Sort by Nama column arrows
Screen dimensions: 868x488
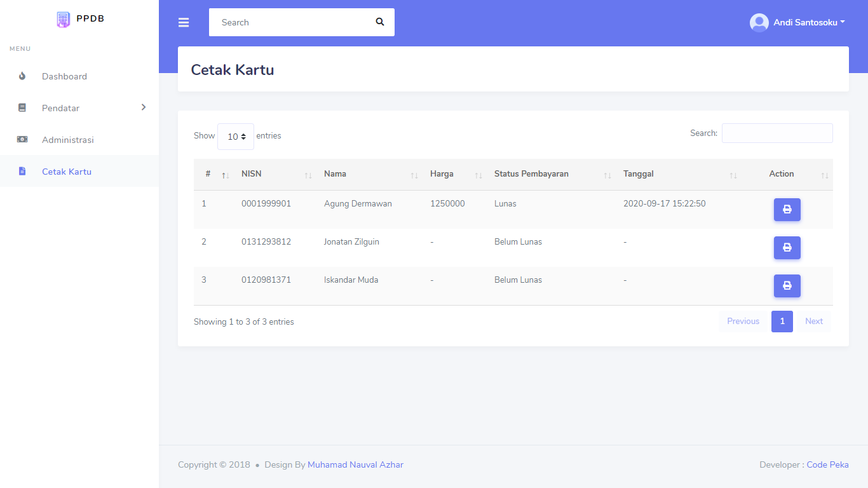pyautogui.click(x=414, y=175)
